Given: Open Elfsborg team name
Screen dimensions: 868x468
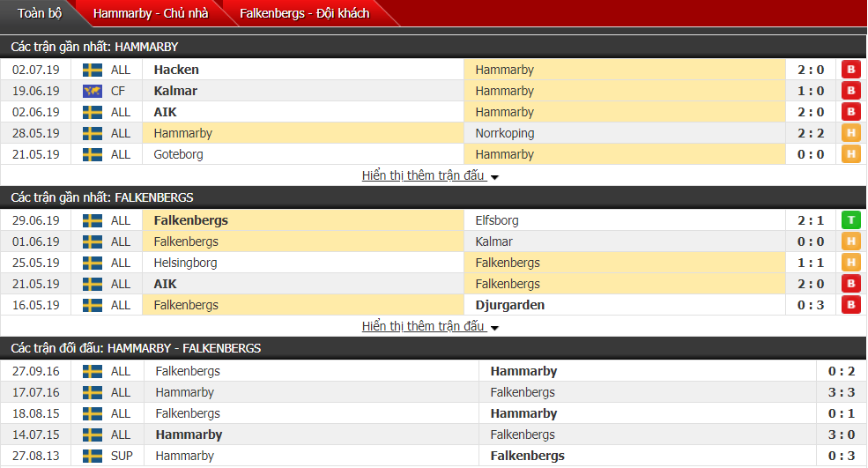Looking at the screenshot, I should point(497,220).
